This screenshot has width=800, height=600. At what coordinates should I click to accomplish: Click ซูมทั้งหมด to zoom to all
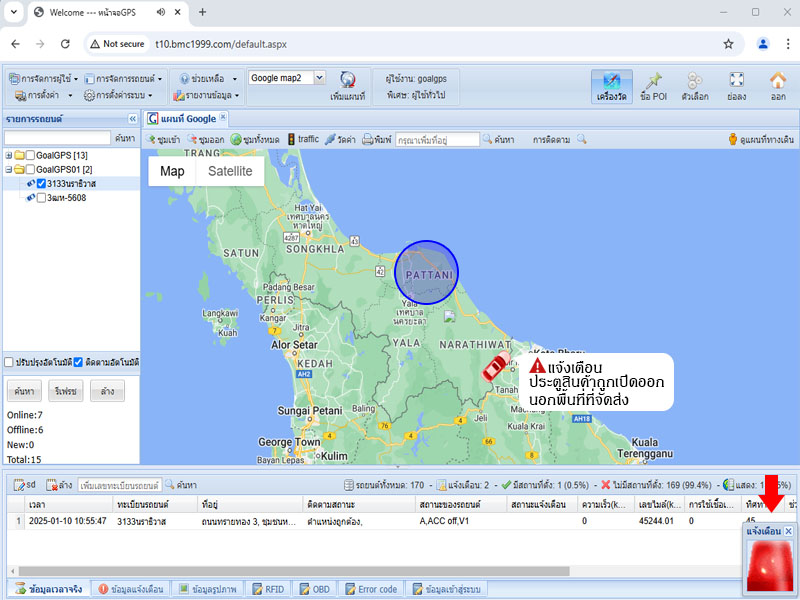point(255,139)
